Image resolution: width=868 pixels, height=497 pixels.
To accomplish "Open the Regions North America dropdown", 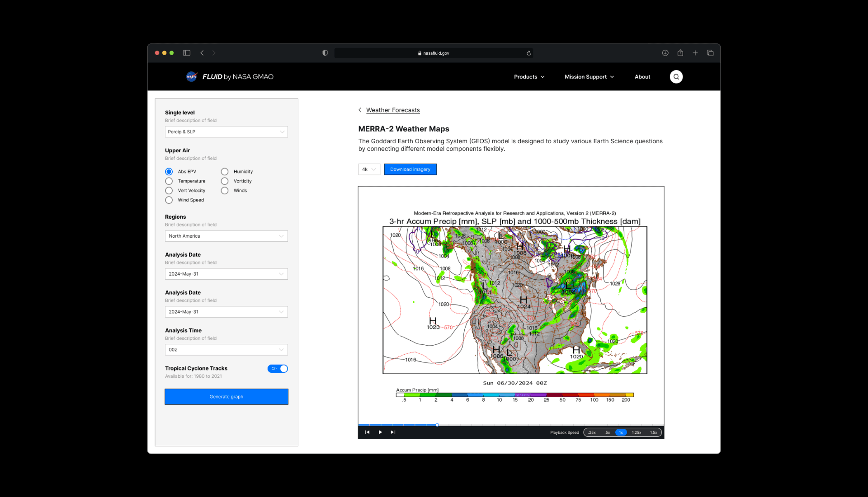I will [x=226, y=236].
